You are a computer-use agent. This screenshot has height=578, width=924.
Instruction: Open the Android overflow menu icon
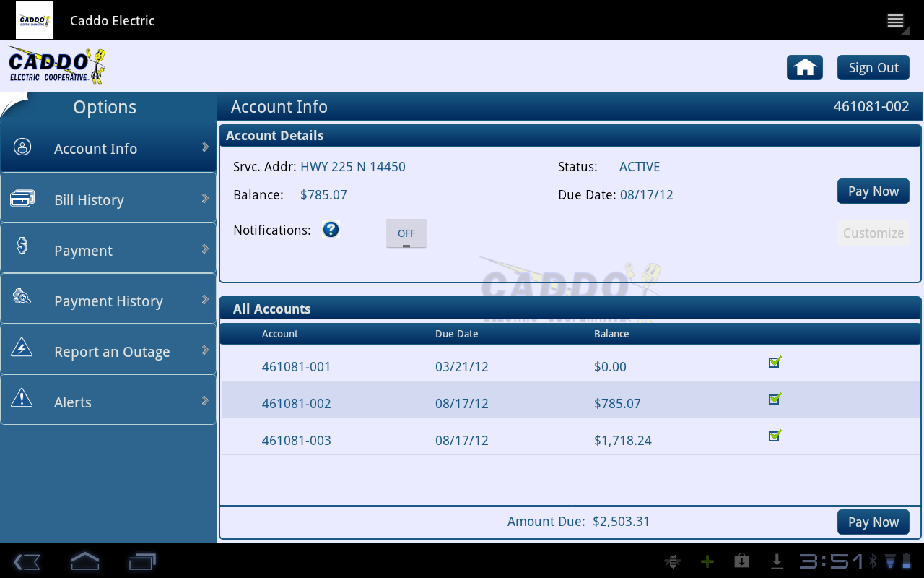[x=896, y=20]
